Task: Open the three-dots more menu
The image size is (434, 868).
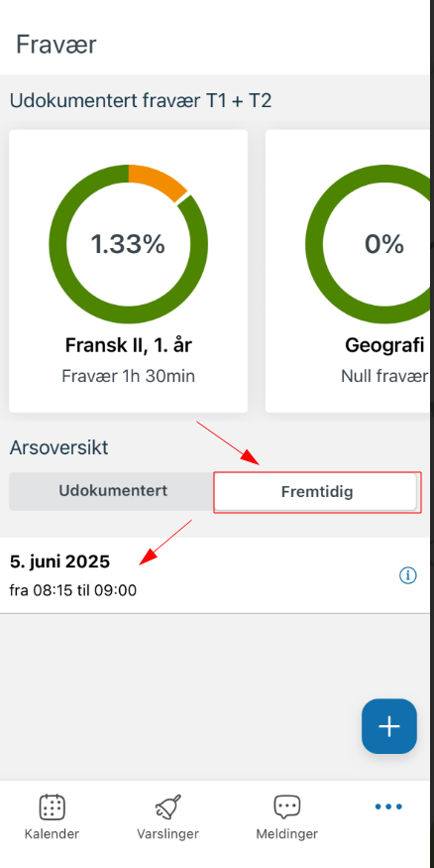Action: coord(388,806)
